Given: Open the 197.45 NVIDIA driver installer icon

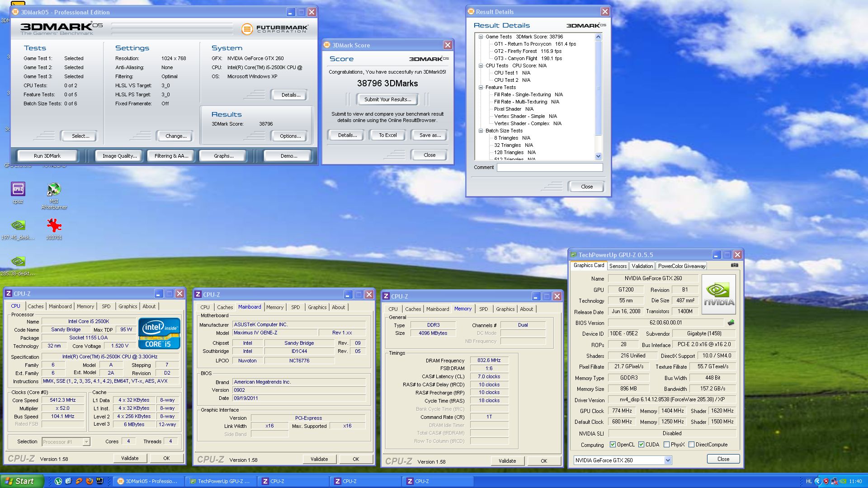Looking at the screenshot, I should 18,225.
